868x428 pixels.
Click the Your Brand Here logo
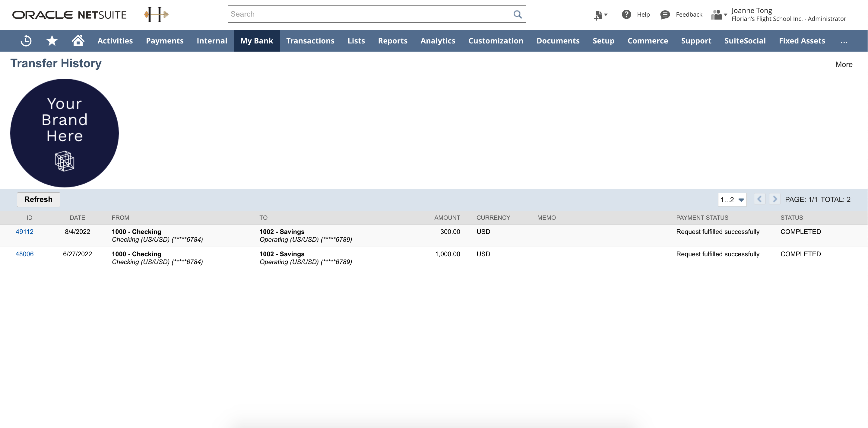point(64,133)
